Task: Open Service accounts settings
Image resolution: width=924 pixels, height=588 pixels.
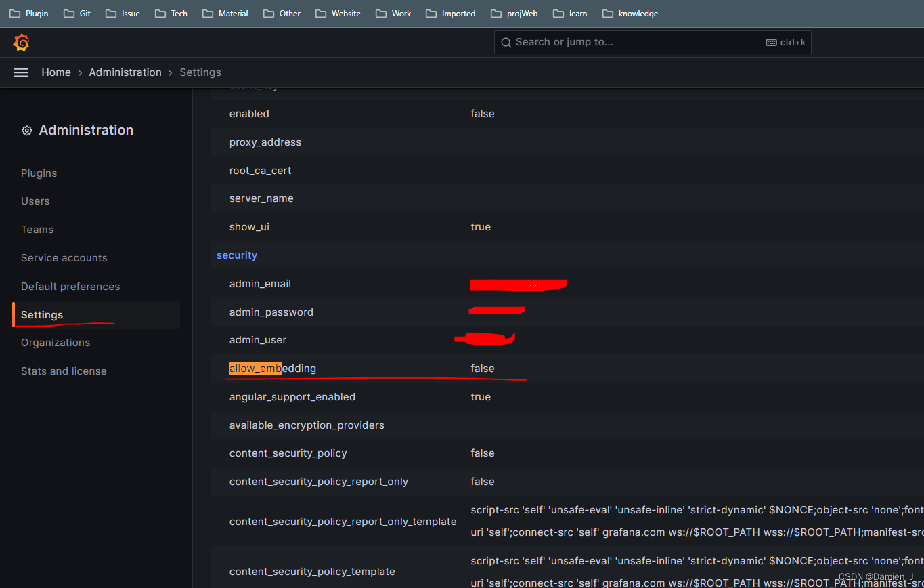Action: click(64, 258)
